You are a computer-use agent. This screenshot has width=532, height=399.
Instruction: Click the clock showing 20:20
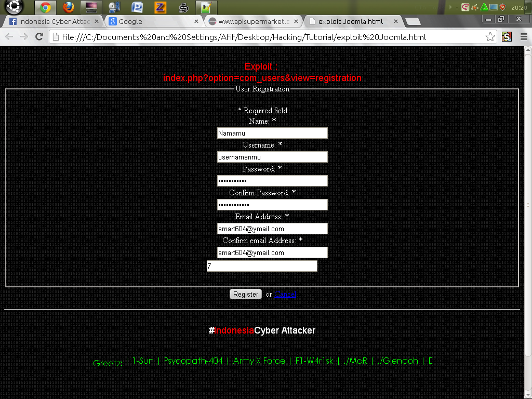[x=519, y=7]
